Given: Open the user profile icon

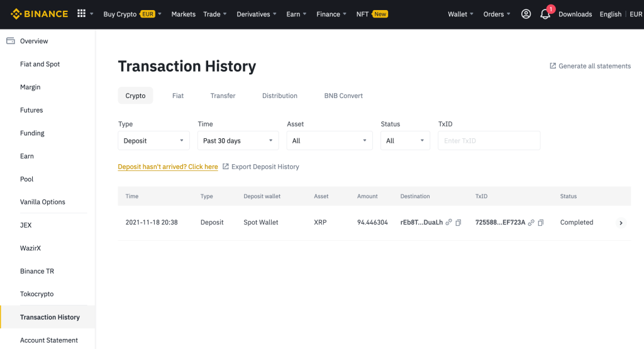Looking at the screenshot, I should 526,14.
